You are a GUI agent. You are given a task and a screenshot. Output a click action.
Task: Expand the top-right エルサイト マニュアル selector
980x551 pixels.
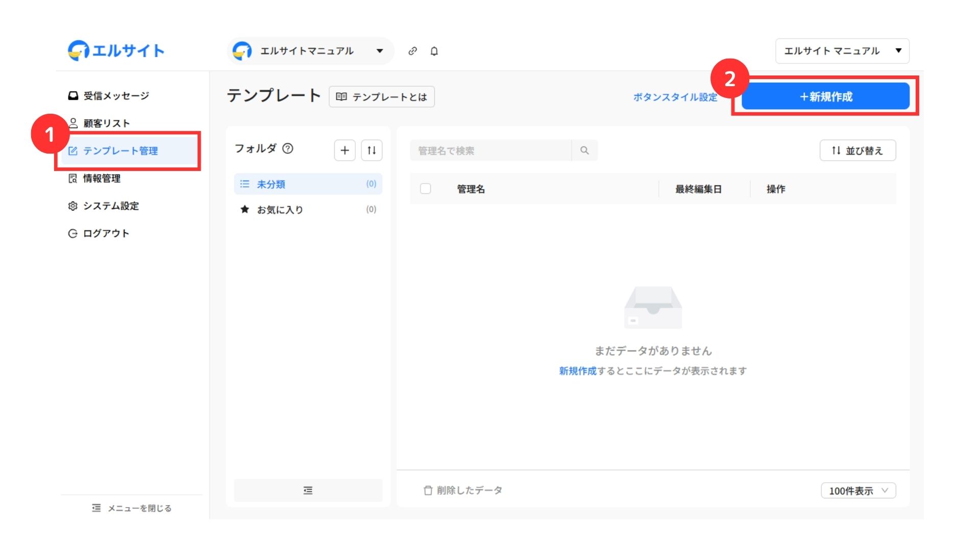coord(842,51)
